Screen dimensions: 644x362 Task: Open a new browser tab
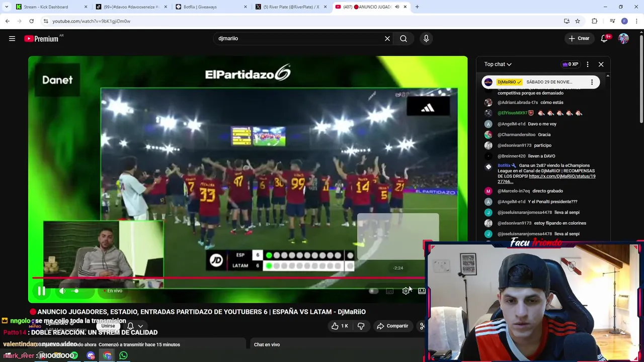(x=417, y=7)
